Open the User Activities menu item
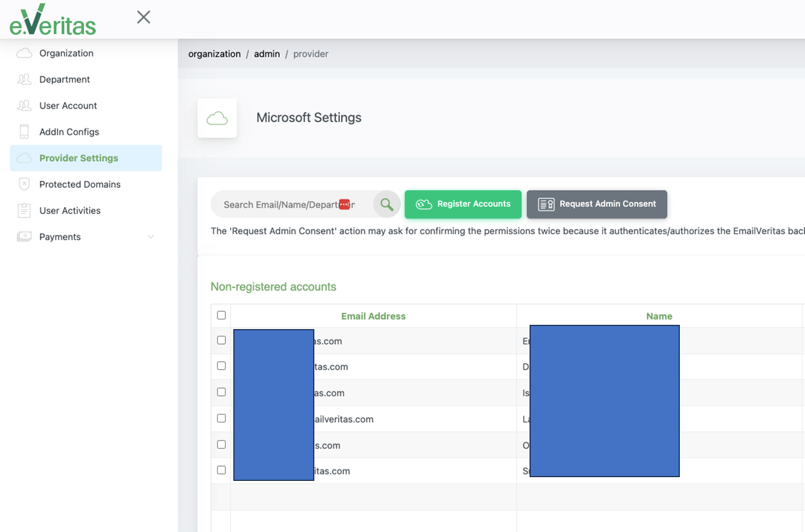 [86, 210]
